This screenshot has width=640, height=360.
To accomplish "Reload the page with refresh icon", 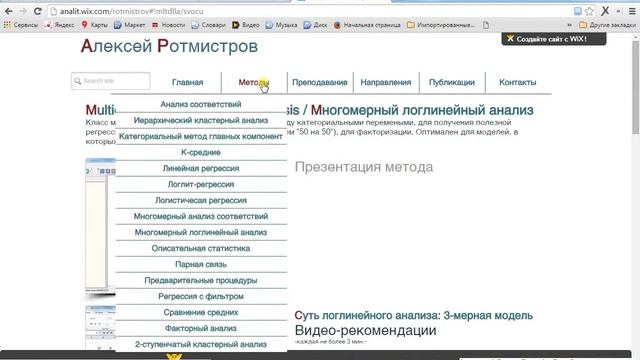I will click(x=38, y=11).
